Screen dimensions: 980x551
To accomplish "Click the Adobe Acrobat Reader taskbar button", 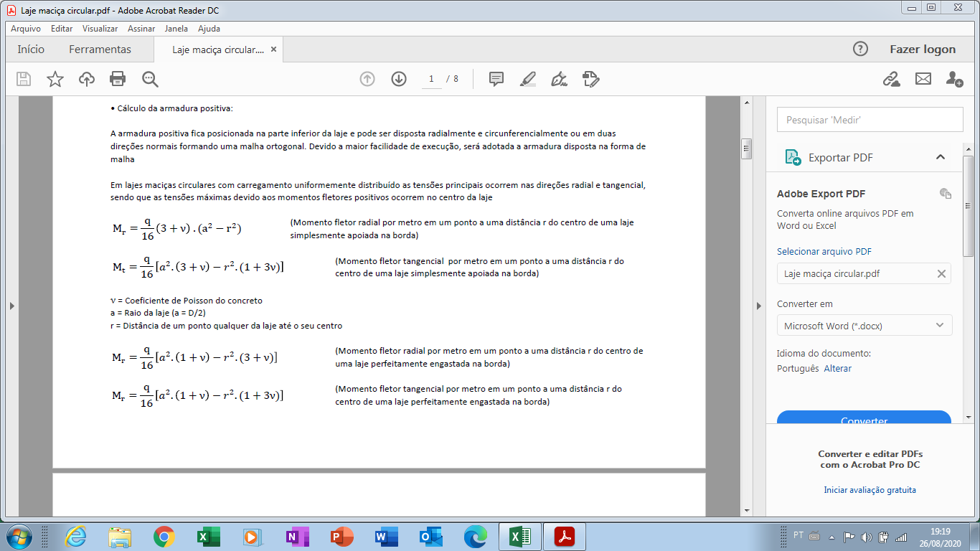I will point(564,536).
